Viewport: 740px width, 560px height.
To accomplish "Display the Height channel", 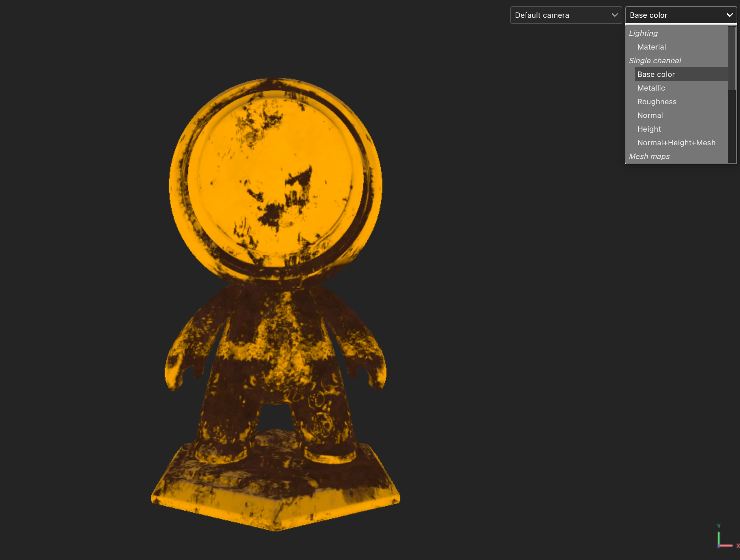I will coord(649,129).
